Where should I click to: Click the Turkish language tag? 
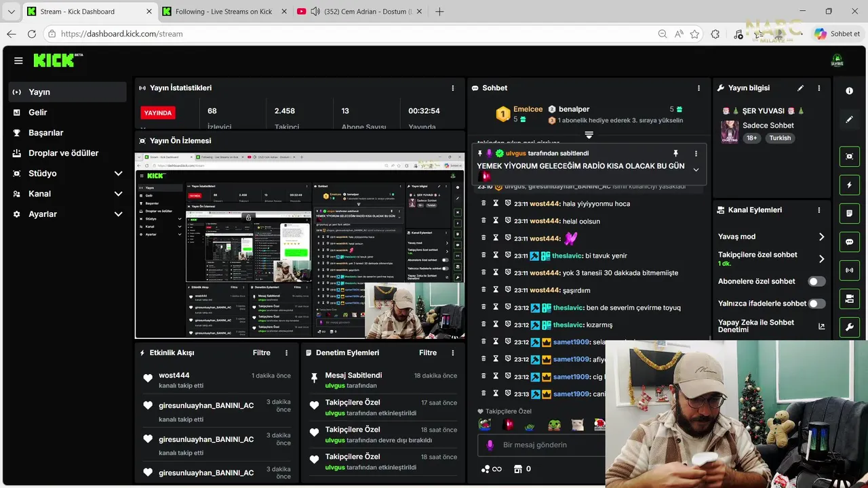(x=780, y=138)
